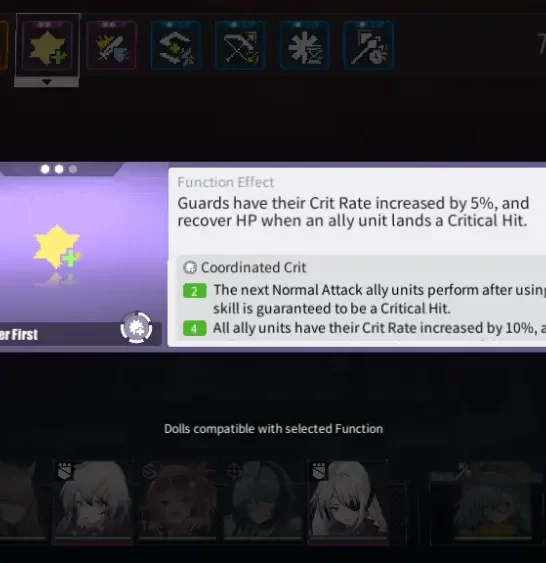
Task: Click the green 4-set bonus badge
Action: point(195,328)
